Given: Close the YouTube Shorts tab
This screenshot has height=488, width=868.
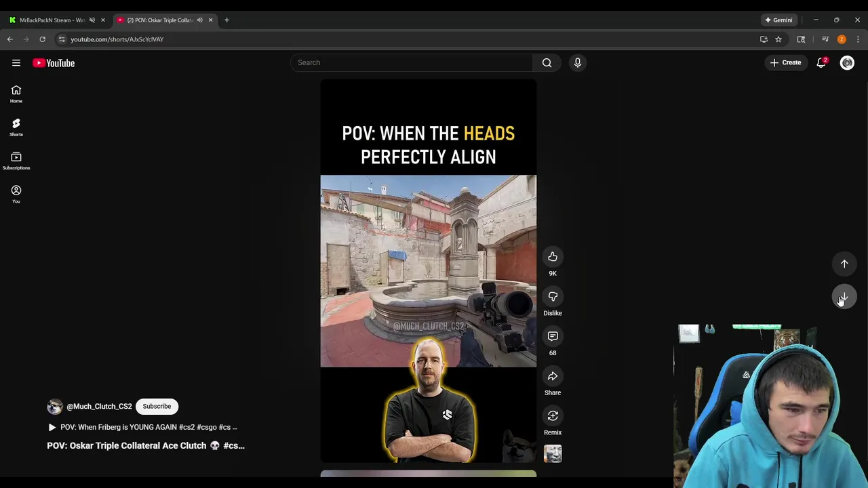Looking at the screenshot, I should click(210, 20).
